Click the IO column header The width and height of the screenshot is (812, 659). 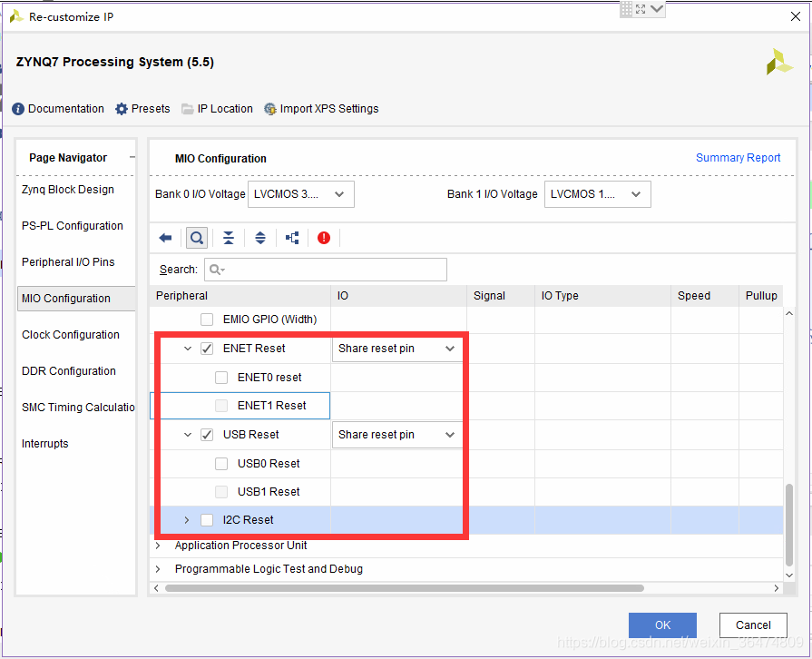[399, 296]
